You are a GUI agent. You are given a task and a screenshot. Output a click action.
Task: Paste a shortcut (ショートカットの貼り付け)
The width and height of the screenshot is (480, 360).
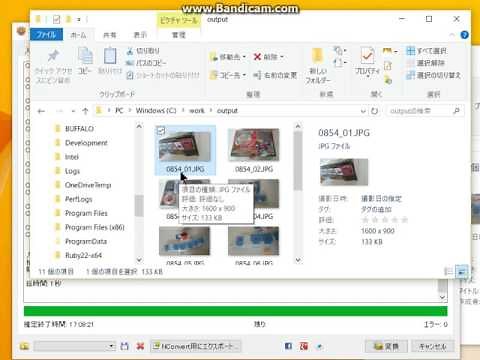pyautogui.click(x=163, y=75)
